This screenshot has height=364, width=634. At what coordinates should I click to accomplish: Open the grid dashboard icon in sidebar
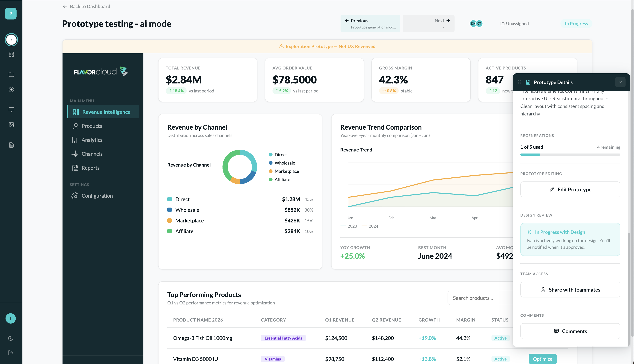11,54
